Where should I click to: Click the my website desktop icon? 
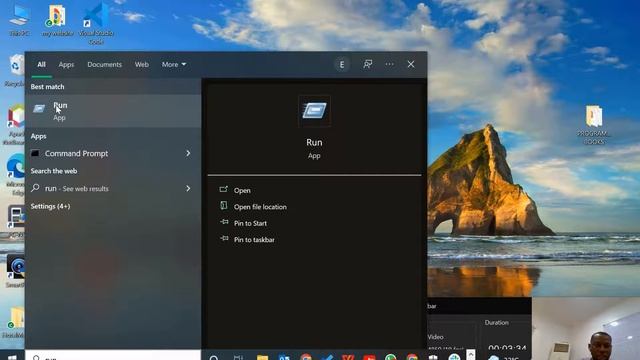58,20
